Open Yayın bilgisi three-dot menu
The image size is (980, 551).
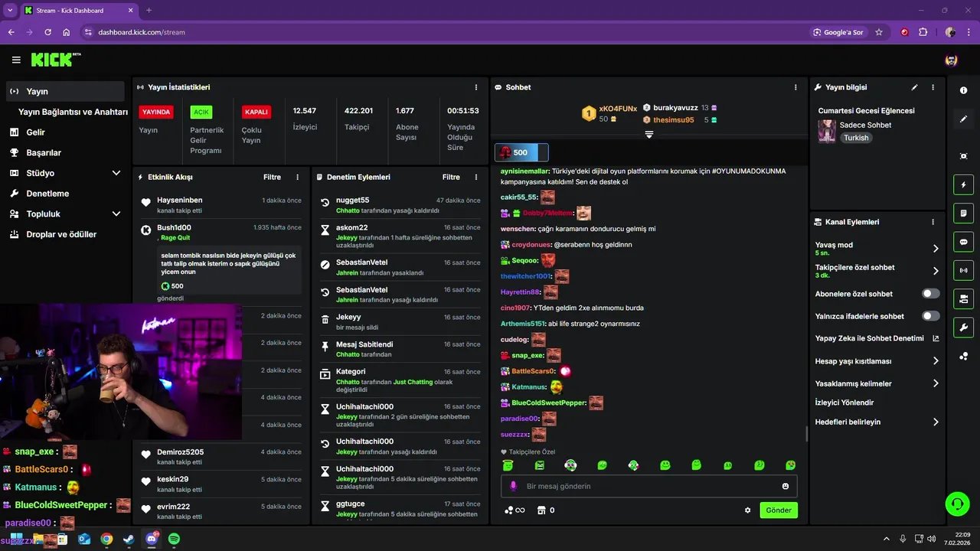coord(933,87)
